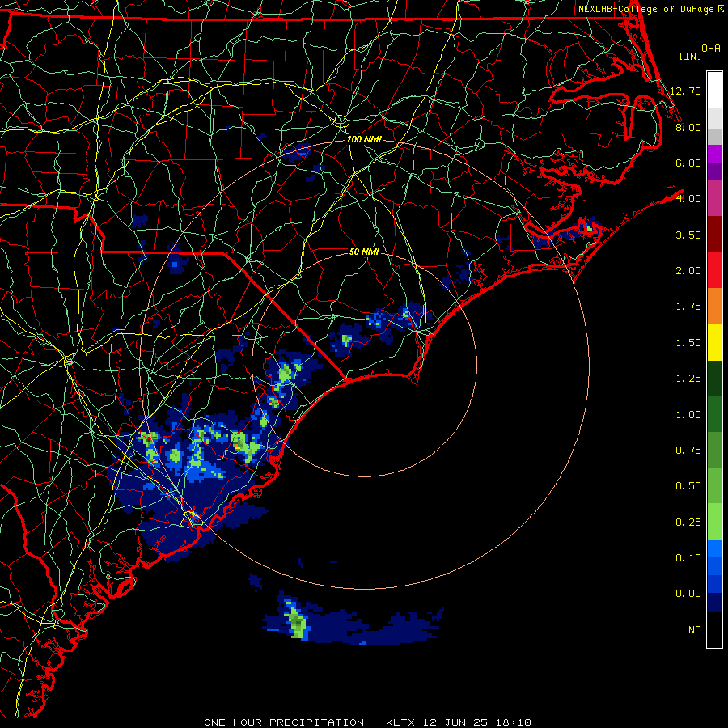Click the "50 NMI" range ring label
Viewport: 728px width, 728px height.
(364, 252)
